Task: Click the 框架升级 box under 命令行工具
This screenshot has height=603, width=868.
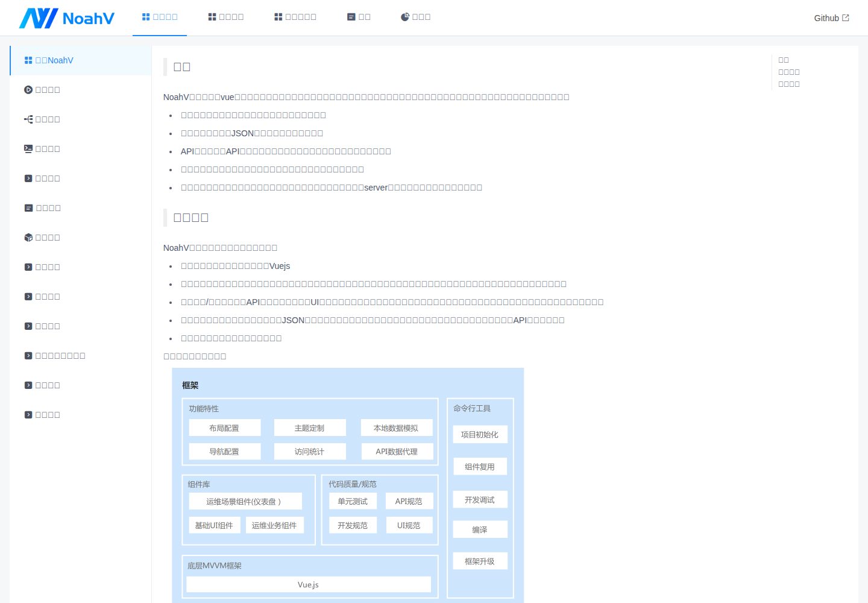Action: pos(480,561)
